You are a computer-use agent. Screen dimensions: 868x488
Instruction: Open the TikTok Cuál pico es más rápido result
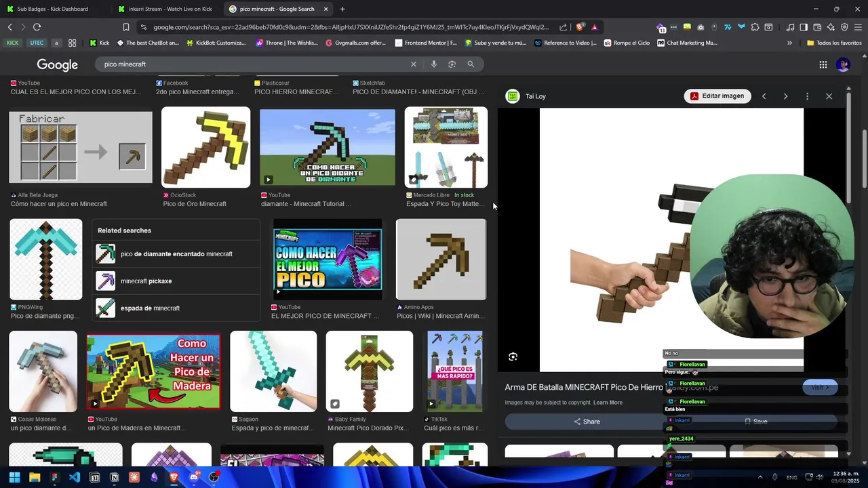[455, 371]
